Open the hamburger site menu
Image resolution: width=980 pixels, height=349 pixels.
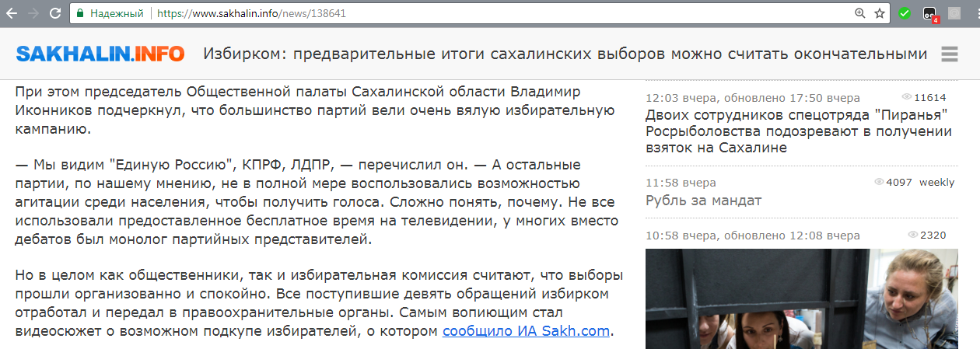click(949, 54)
